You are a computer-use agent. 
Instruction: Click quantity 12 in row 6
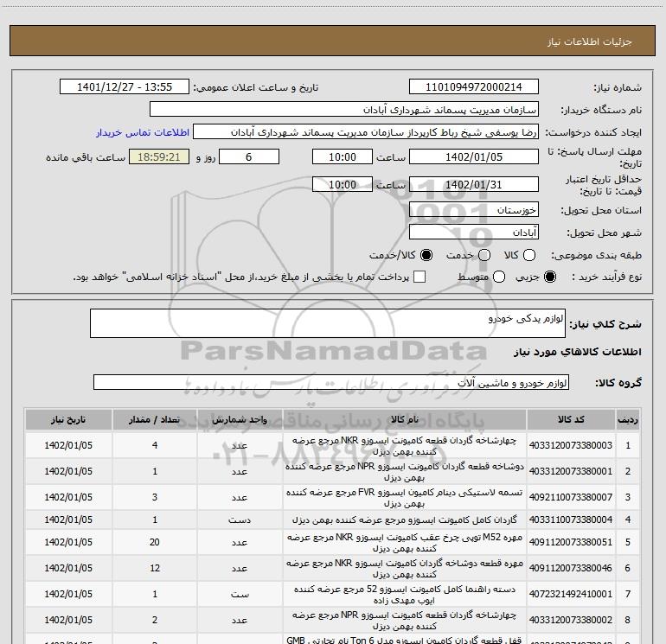155,568
